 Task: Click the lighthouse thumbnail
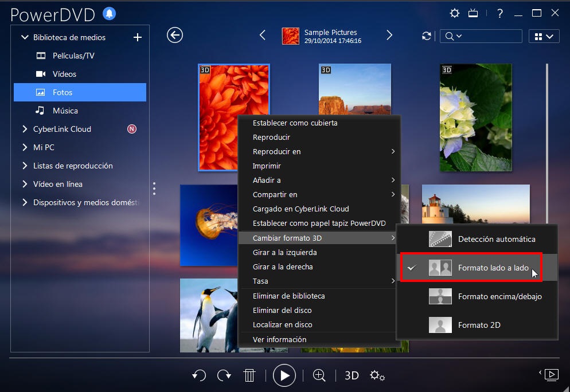pos(475,204)
